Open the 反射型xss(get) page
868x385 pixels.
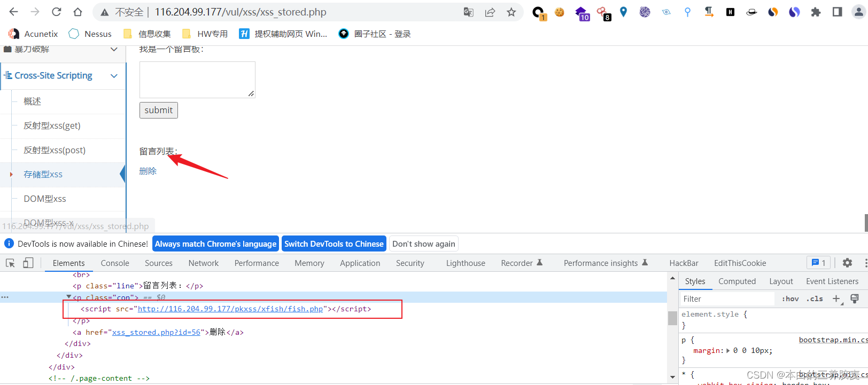click(x=52, y=125)
